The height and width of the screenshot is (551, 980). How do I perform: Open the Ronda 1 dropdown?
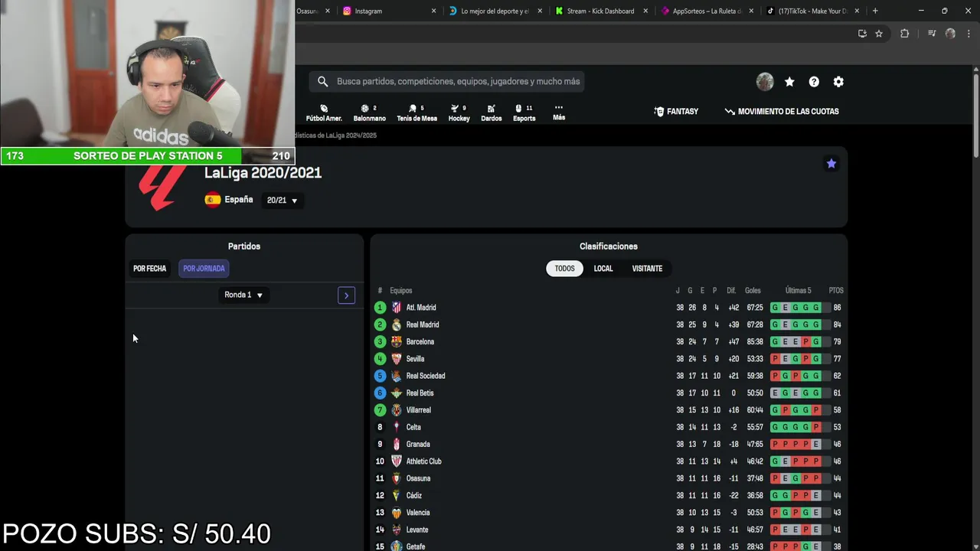tap(243, 295)
